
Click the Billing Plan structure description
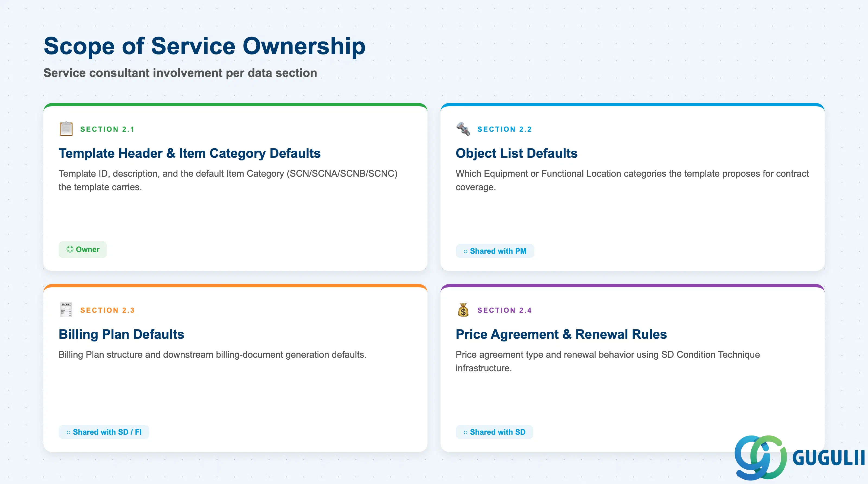point(212,355)
